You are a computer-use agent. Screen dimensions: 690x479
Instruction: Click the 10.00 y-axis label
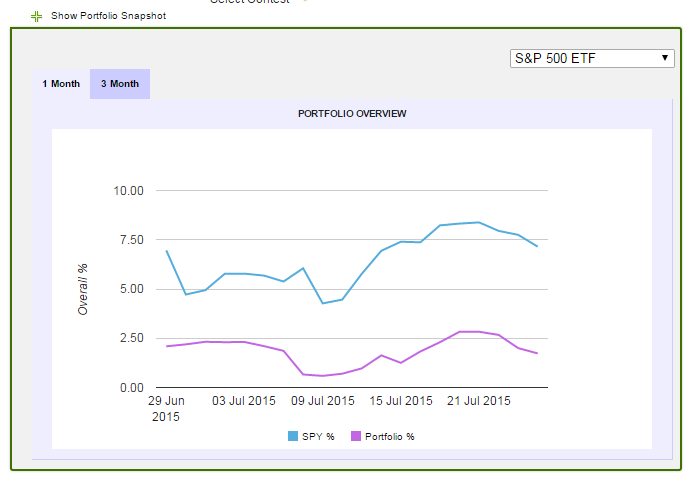tap(128, 191)
